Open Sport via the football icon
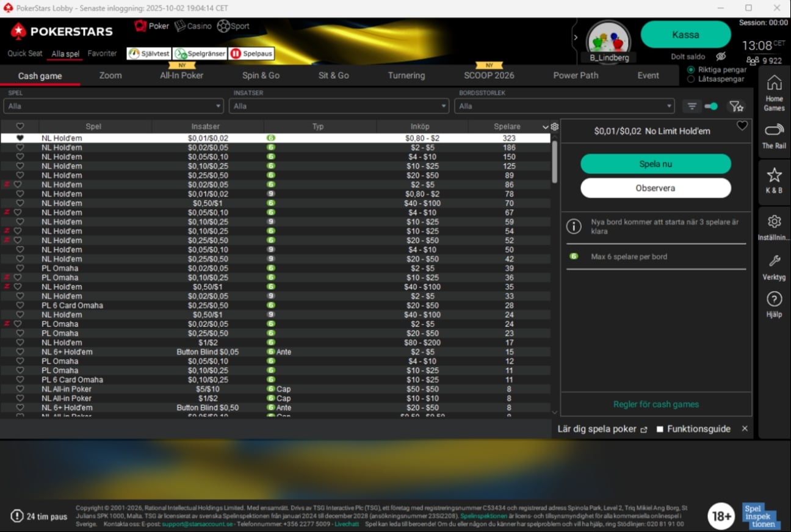791x532 pixels. [x=223, y=26]
